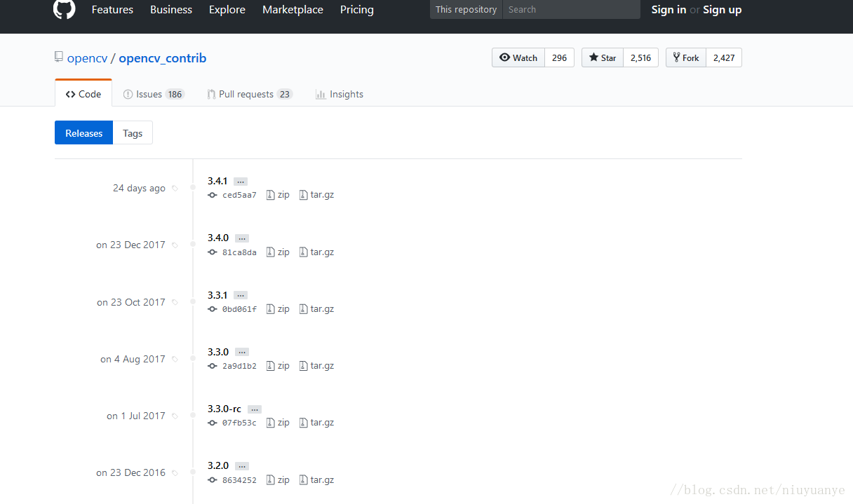The width and height of the screenshot is (853, 504).
Task: Open Business in the top navigation
Action: [x=171, y=10]
